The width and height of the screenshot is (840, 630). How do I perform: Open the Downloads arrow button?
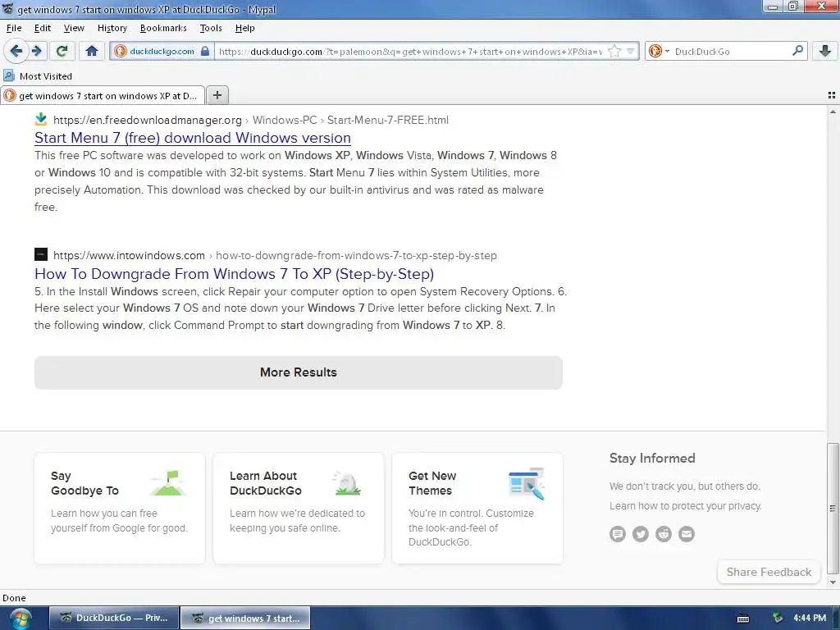(824, 51)
